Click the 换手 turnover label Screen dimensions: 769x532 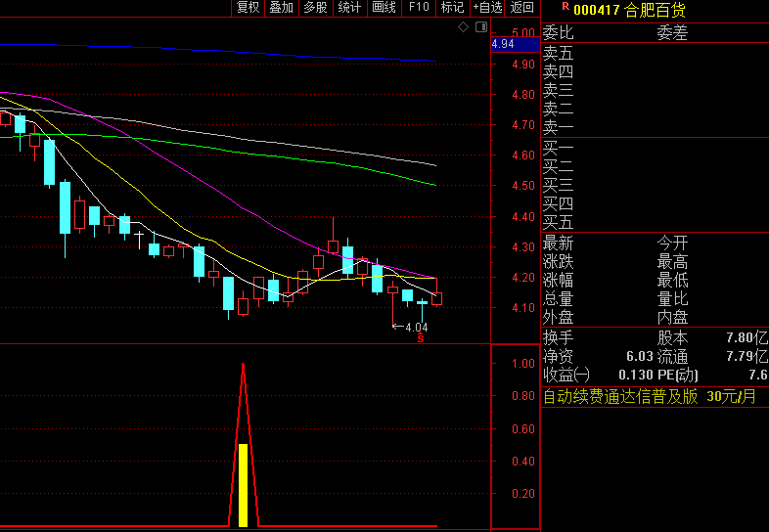pos(558,337)
